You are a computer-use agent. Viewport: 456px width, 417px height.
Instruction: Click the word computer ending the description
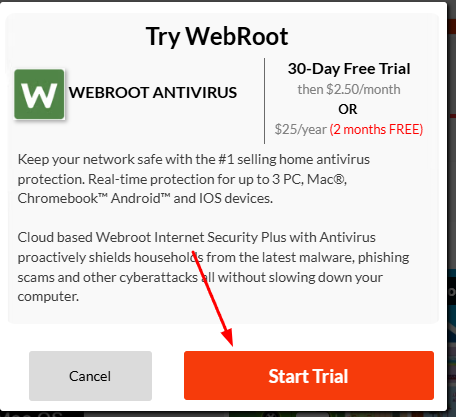click(47, 297)
